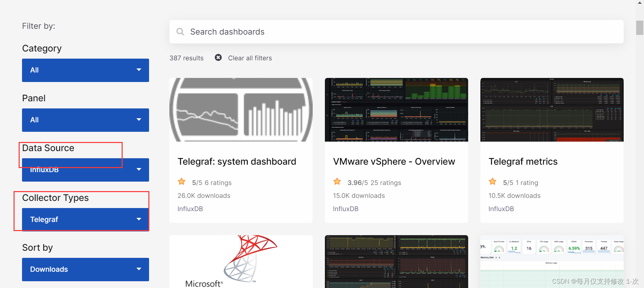The height and width of the screenshot is (288, 644).
Task: Click InfluxDB label on Telegraf: system dashboard card
Action: [x=190, y=209]
